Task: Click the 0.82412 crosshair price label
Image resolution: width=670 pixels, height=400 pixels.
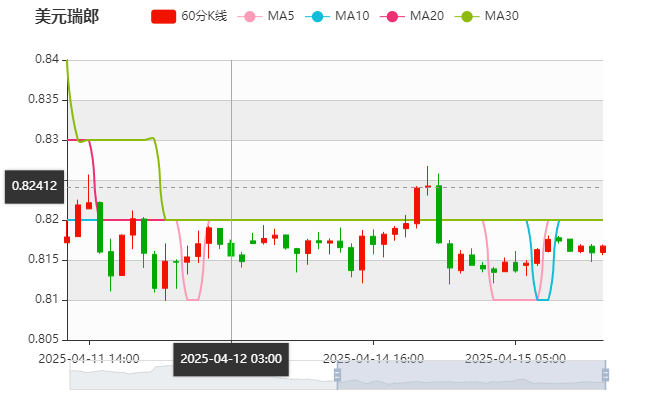Action: click(x=35, y=186)
